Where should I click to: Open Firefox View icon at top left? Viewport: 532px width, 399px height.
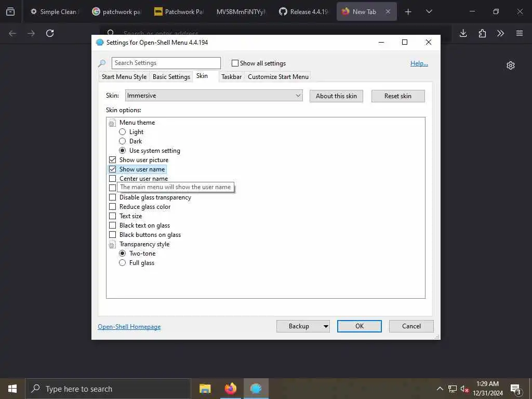coord(10,11)
